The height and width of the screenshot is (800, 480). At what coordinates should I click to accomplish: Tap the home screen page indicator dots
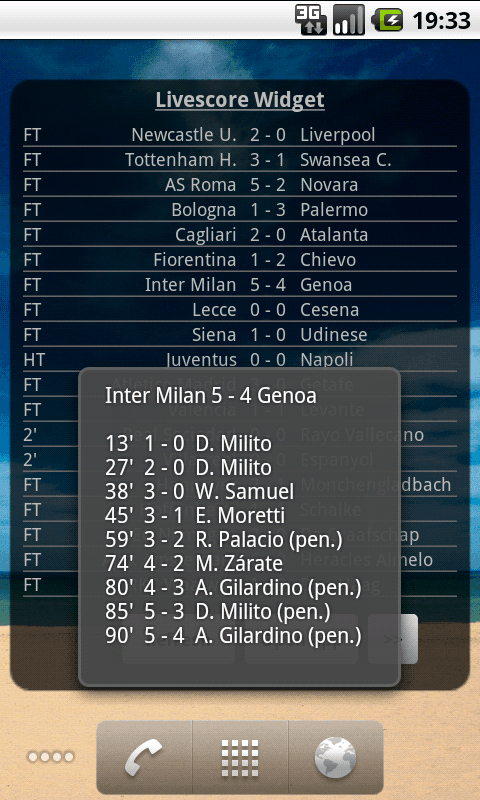pyautogui.click(x=51, y=757)
